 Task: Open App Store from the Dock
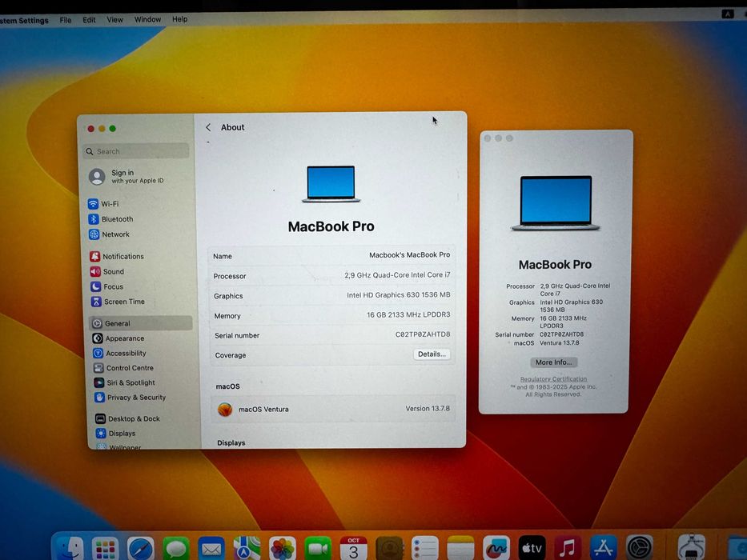coord(603,549)
